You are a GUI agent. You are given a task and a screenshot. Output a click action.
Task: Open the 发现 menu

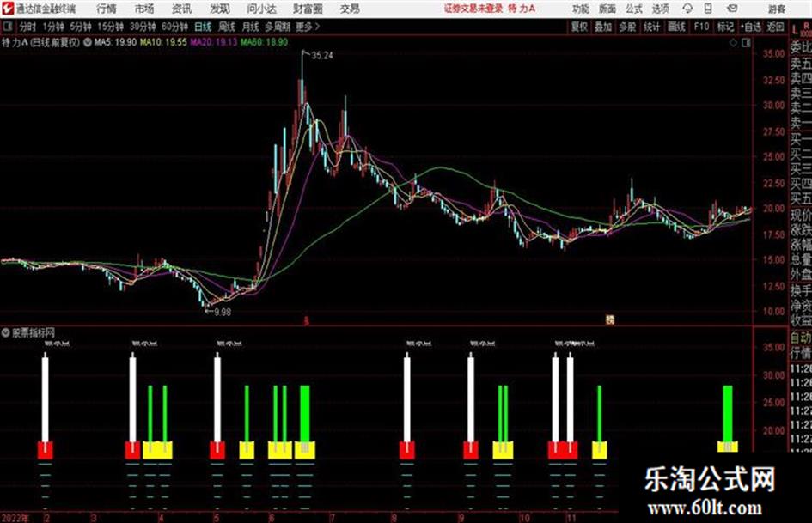(x=220, y=9)
